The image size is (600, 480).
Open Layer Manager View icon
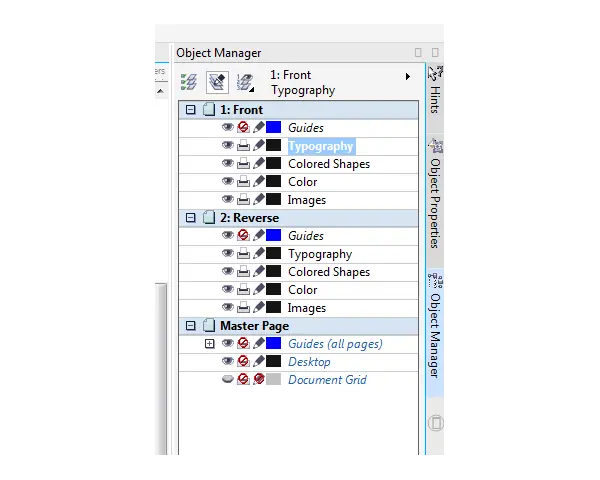(245, 82)
